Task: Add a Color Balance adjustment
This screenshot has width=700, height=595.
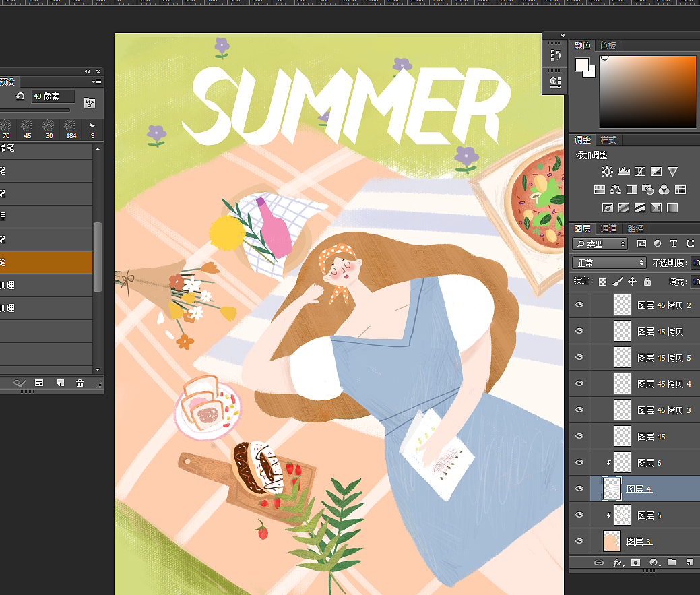Action: pos(616,190)
